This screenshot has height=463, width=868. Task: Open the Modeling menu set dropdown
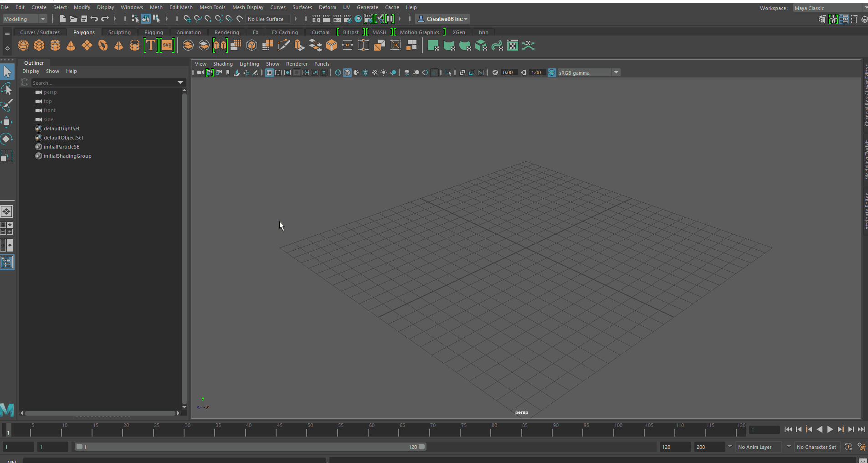pyautogui.click(x=25, y=19)
